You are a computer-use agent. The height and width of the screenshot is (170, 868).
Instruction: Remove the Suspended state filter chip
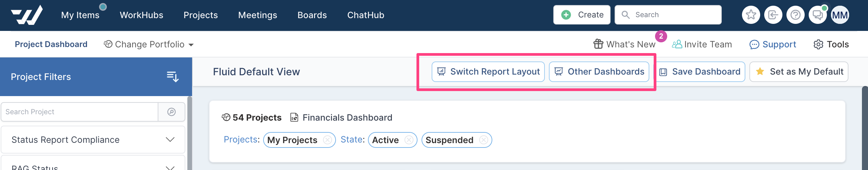tap(484, 140)
